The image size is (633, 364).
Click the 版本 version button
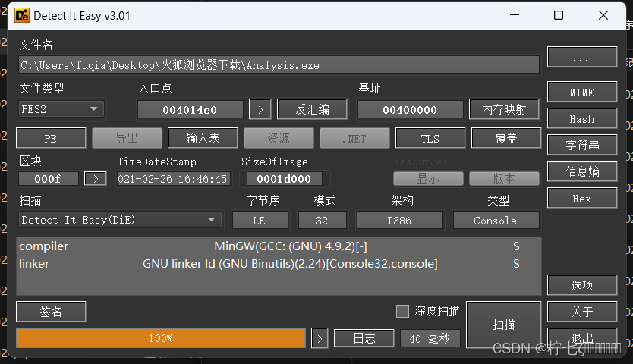pyautogui.click(x=504, y=178)
